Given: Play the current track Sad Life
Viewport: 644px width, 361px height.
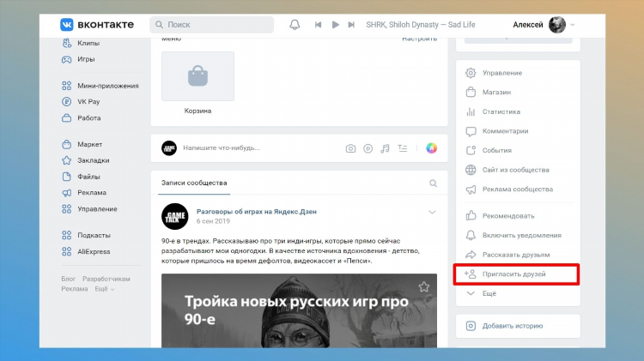Looking at the screenshot, I should tap(335, 25).
